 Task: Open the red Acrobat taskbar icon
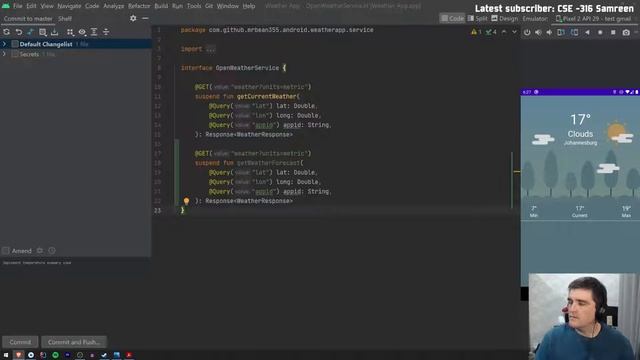point(129,355)
